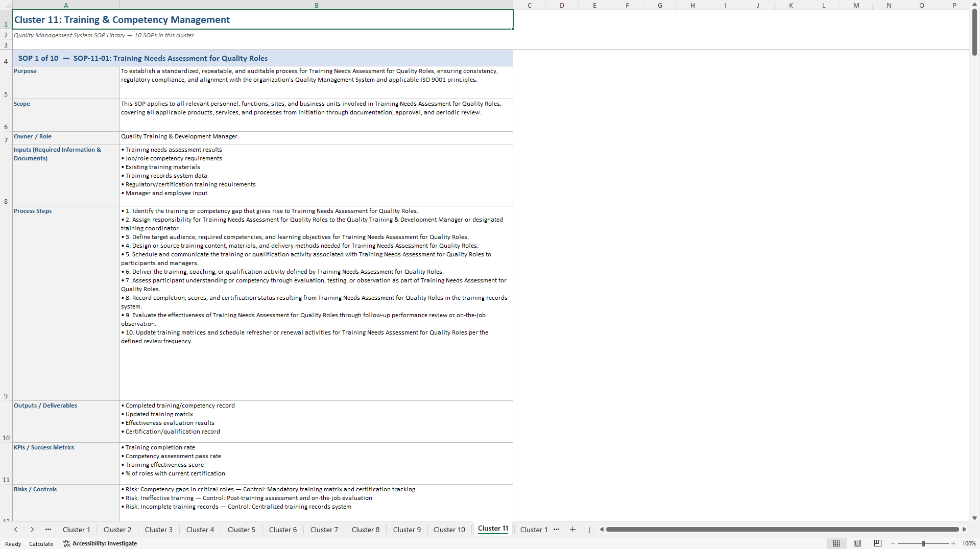The height and width of the screenshot is (549, 980).
Task: Select row 1 header
Action: click(6, 19)
